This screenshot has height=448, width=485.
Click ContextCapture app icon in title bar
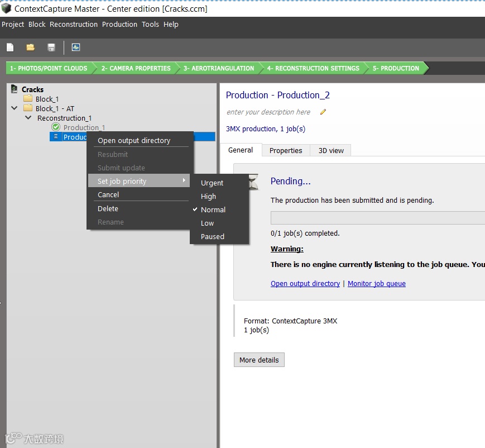tap(6, 8)
